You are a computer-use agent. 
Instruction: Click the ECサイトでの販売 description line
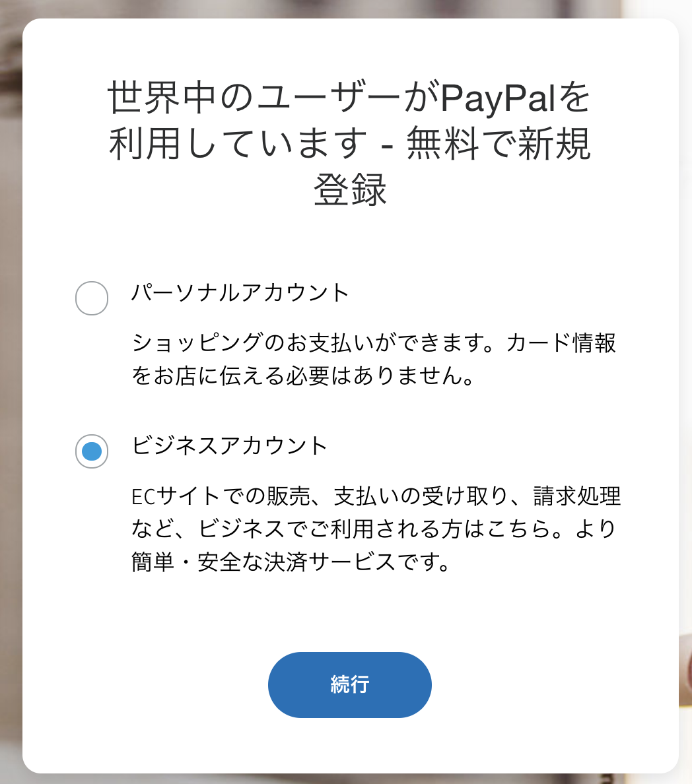(x=376, y=496)
